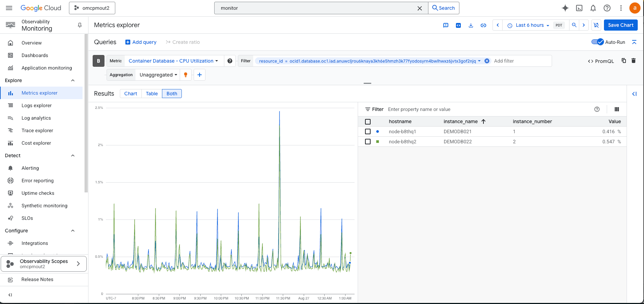Click the Add filter input field
Screen dimensions: 644x304
click(x=521, y=61)
